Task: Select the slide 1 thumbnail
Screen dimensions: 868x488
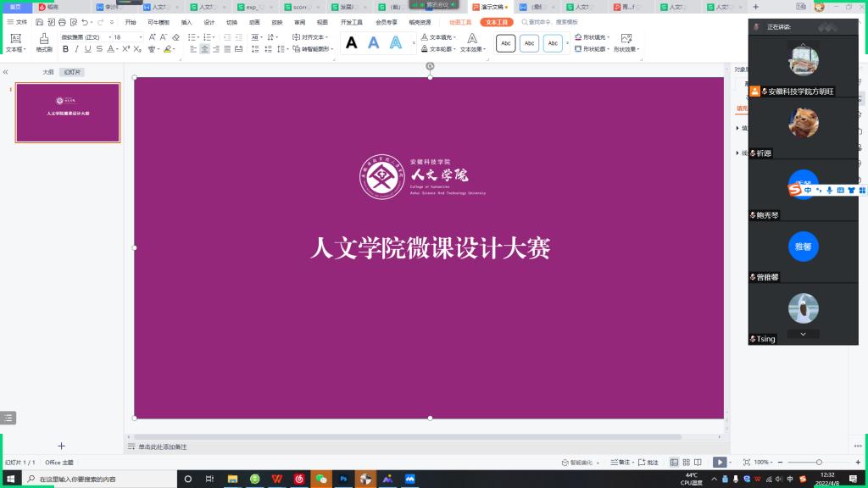Action: [x=68, y=113]
